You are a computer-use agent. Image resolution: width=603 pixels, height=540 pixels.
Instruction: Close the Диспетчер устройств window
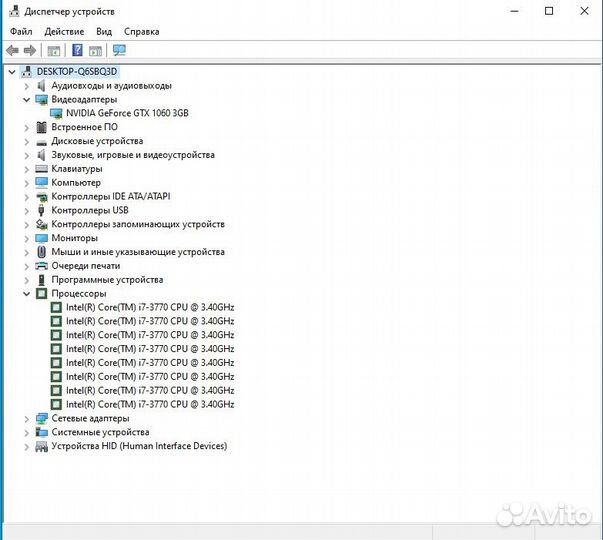point(584,11)
